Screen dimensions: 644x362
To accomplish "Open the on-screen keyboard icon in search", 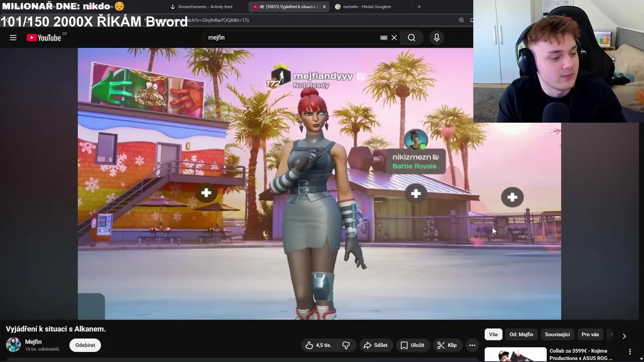I will pyautogui.click(x=384, y=38).
